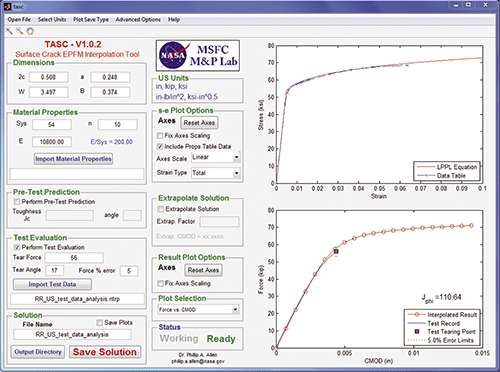Toggle Fix Axes Scaling in Result Plot Options
Image resolution: width=500 pixels, height=372 pixels.
[160, 283]
